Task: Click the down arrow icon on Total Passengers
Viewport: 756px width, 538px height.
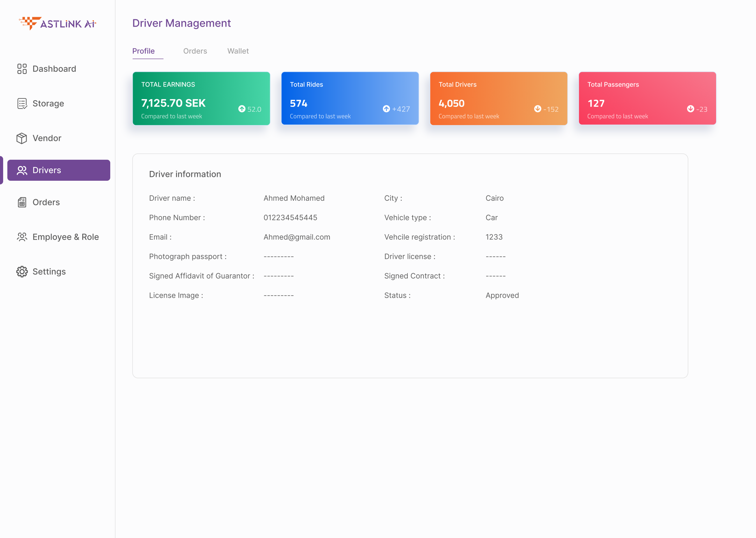Action: 690,109
